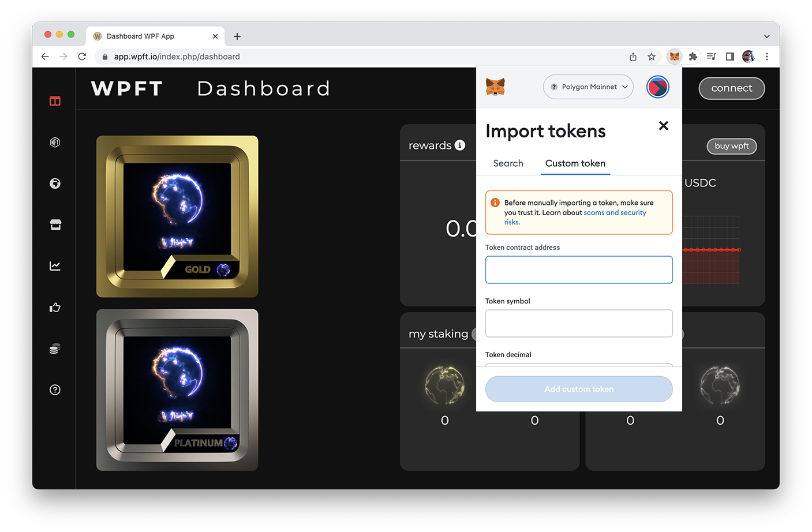
Task: Open the dashboard panel icon in sidebar
Action: (55, 101)
